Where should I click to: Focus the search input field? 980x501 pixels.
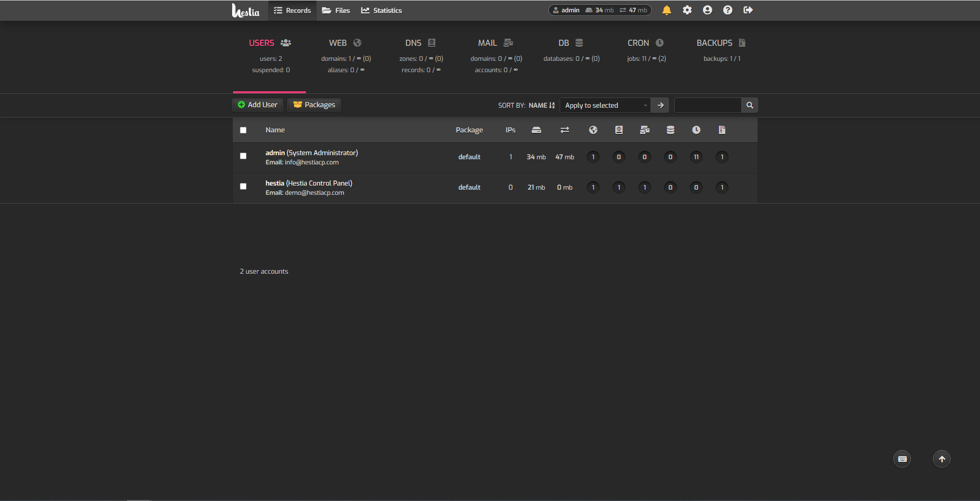click(x=708, y=105)
